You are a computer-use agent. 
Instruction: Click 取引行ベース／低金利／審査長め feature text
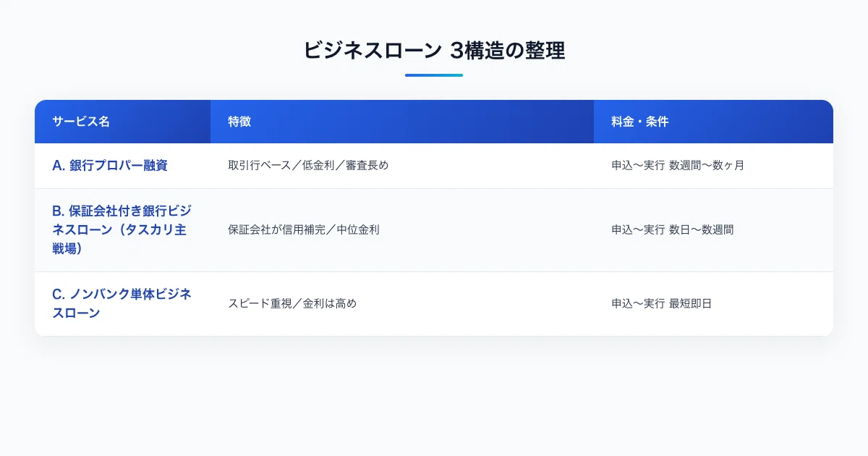click(x=308, y=165)
